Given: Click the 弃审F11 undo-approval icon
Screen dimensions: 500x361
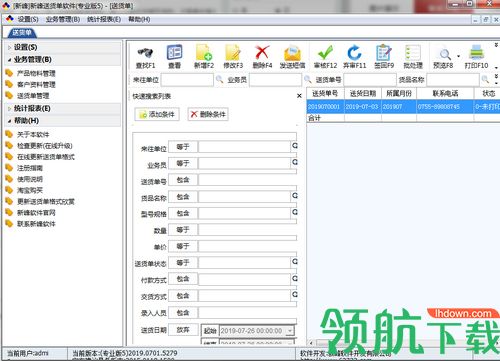Looking at the screenshot, I should click(x=354, y=53).
